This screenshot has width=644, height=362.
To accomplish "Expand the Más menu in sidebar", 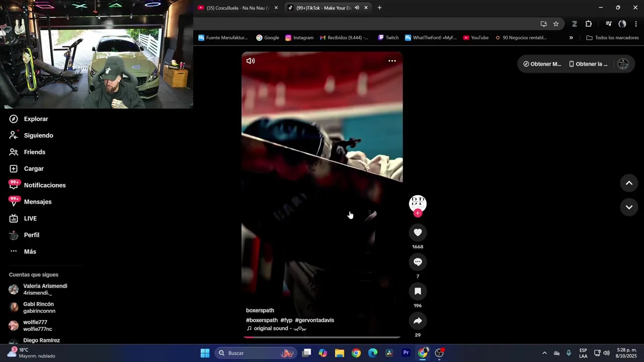I will (x=23, y=252).
